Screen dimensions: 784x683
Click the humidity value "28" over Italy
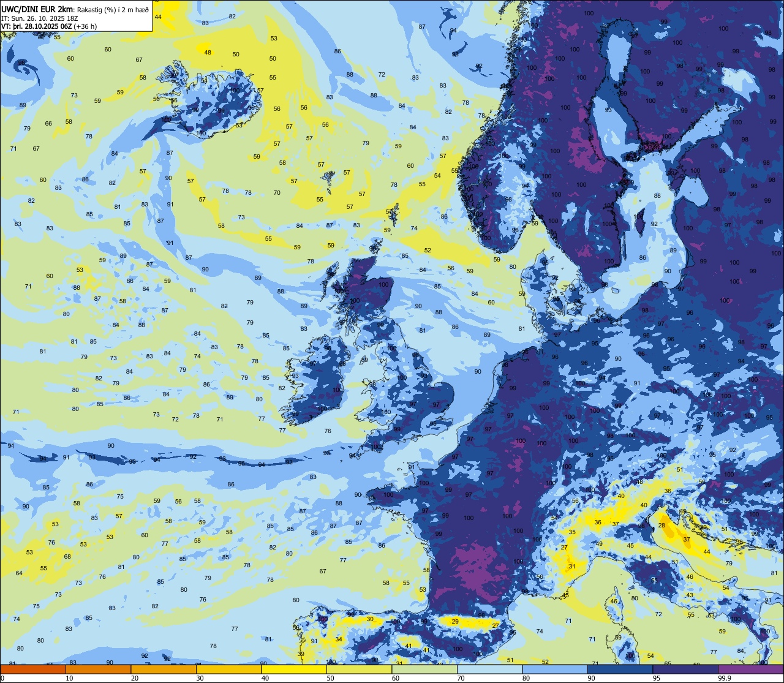coord(661,526)
